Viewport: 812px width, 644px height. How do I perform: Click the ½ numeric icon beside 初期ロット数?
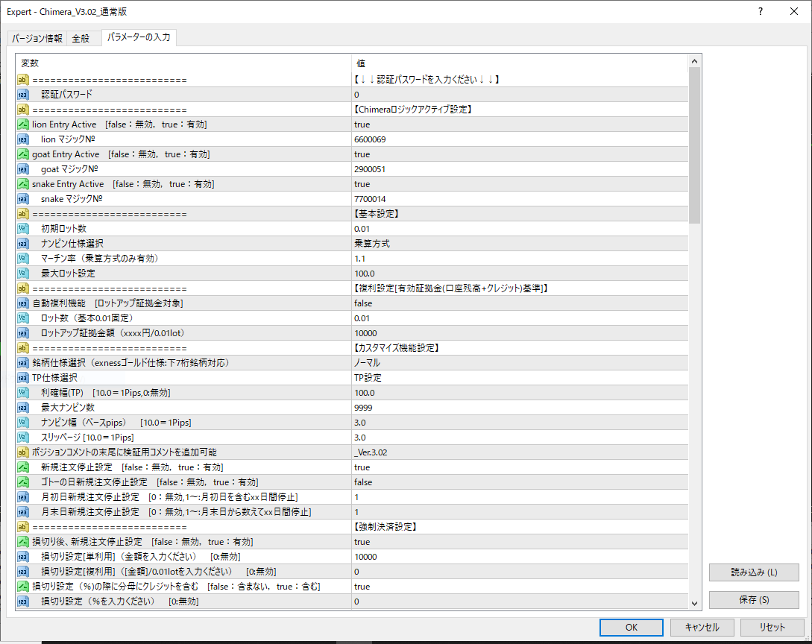[x=22, y=229]
